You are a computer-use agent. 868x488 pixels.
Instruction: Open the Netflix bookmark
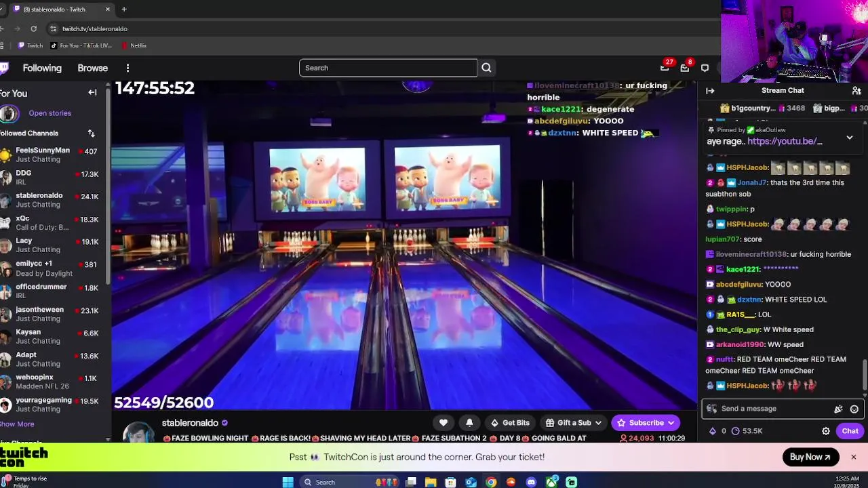(134, 45)
